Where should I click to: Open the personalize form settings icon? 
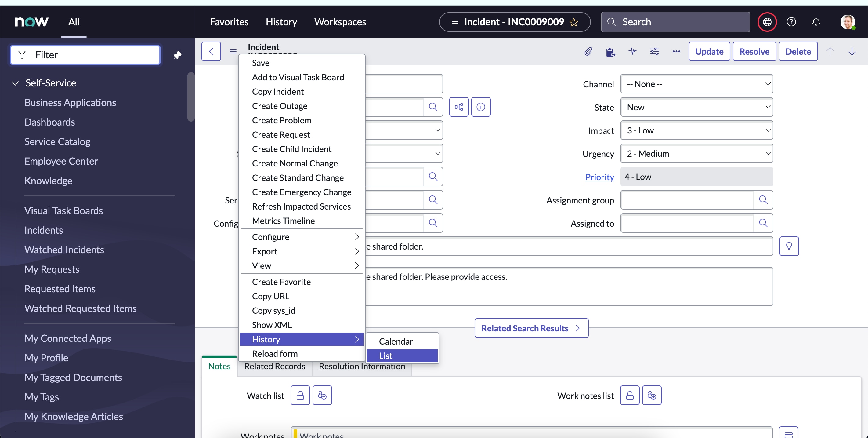pos(654,51)
